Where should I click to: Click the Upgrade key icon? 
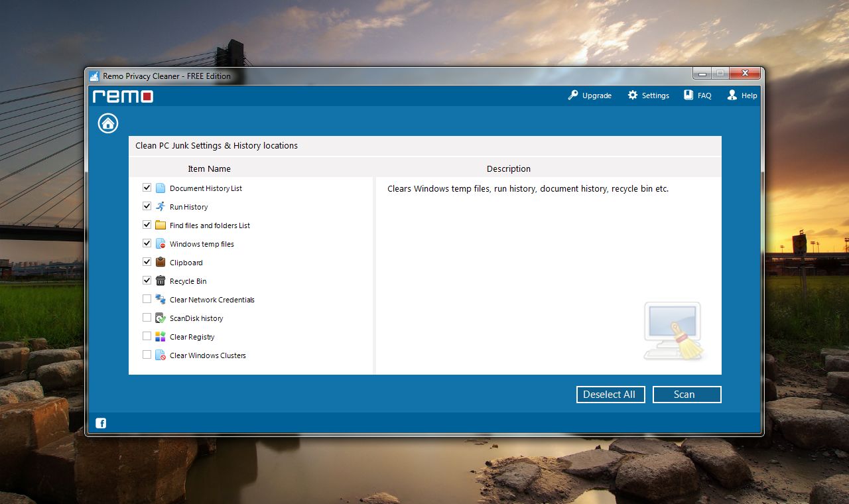pos(573,95)
